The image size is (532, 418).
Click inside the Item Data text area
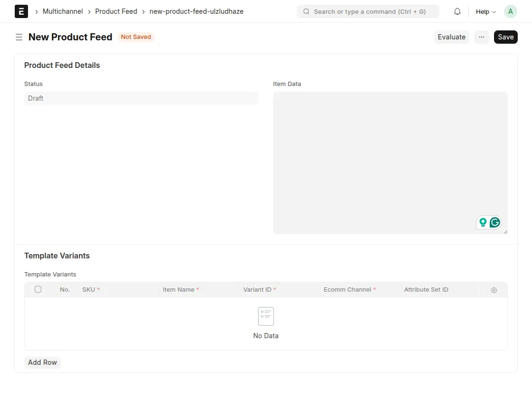[390, 163]
